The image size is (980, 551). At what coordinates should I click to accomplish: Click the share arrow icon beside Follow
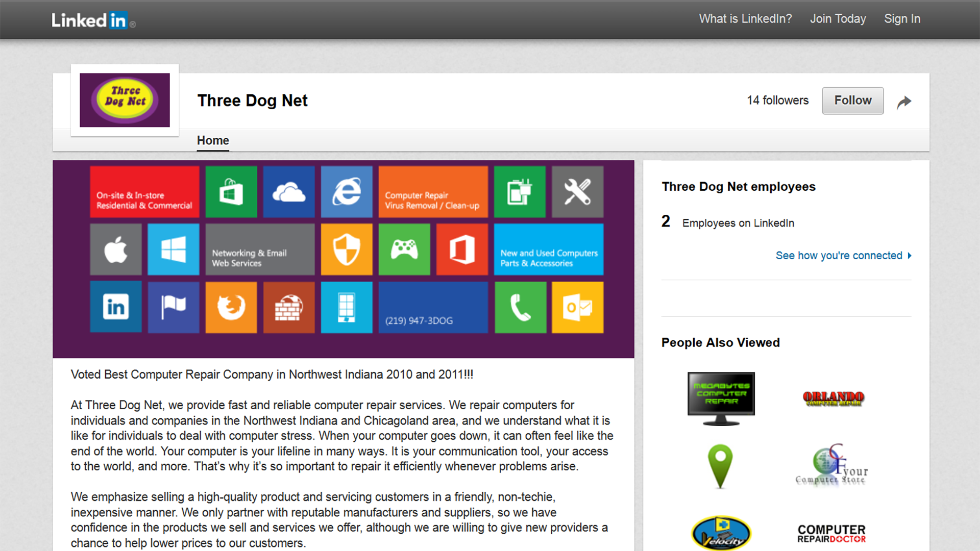[904, 102]
